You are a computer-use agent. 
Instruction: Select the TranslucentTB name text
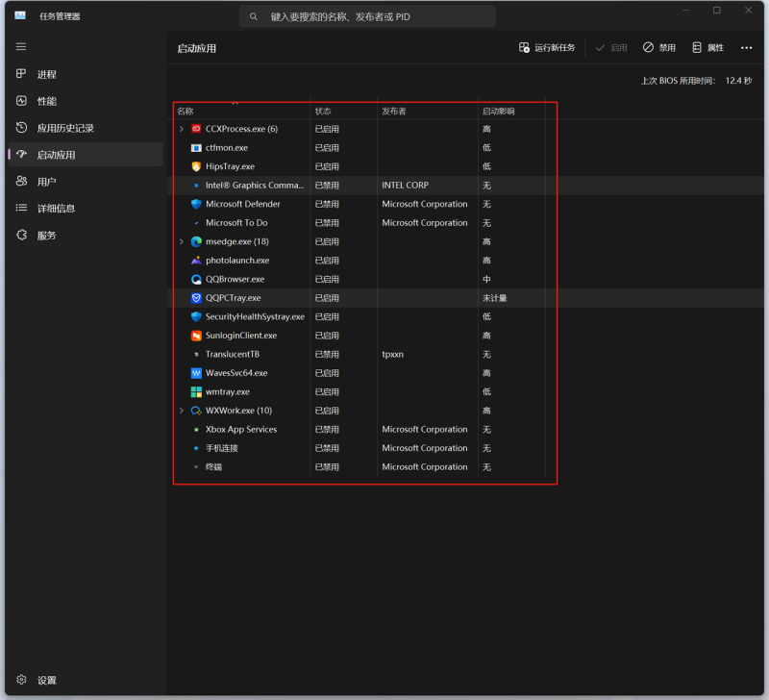233,354
